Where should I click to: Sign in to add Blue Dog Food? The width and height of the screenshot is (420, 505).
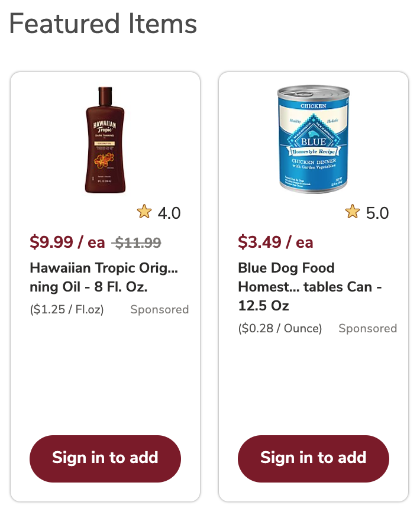point(314,459)
